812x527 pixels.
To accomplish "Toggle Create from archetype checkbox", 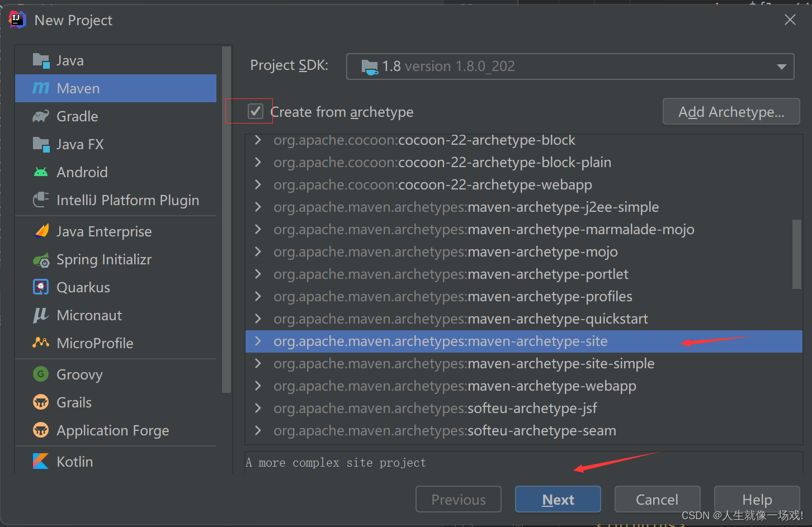I will pos(256,111).
